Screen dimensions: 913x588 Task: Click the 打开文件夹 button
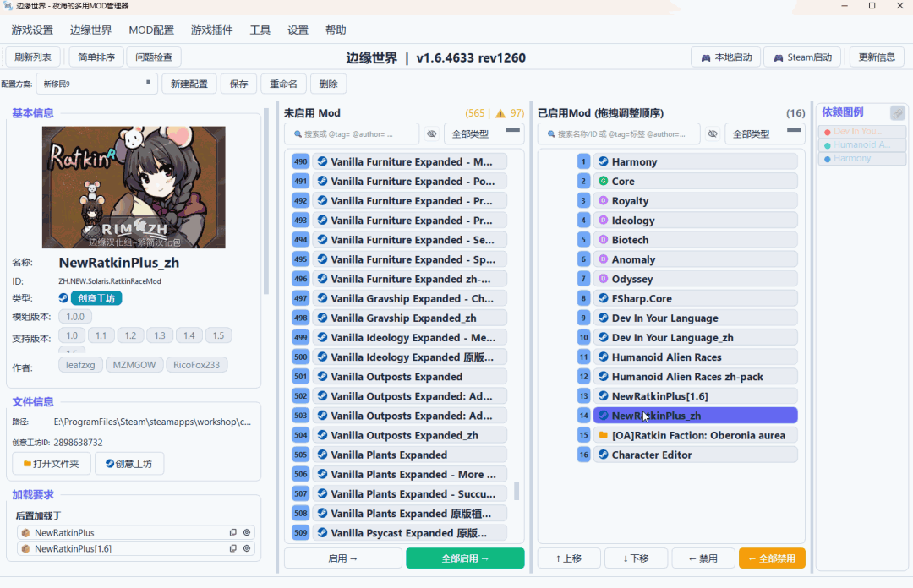52,464
